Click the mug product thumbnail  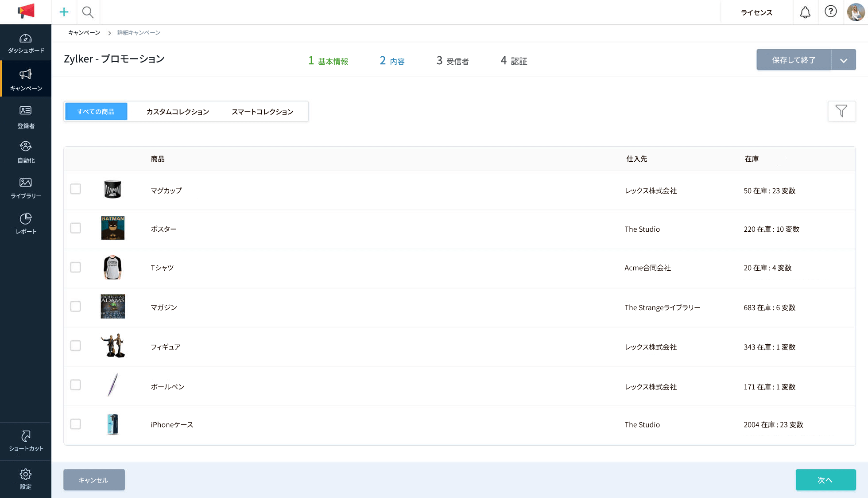click(112, 189)
